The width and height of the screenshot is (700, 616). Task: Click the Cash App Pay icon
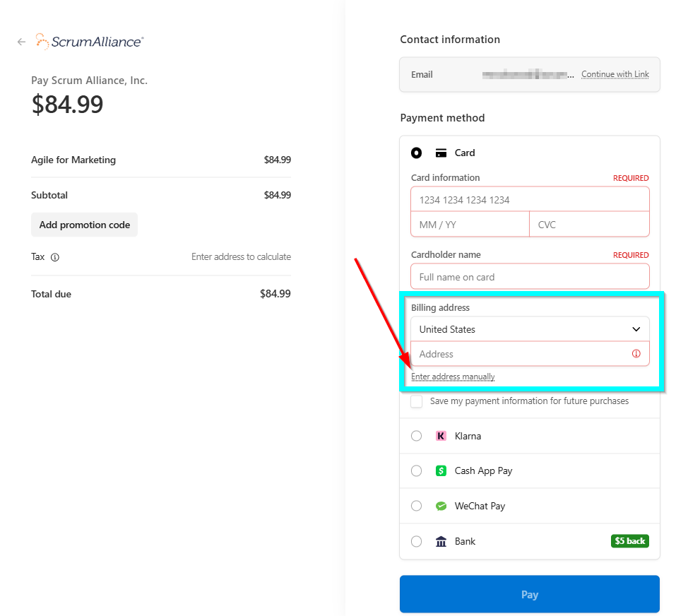pyautogui.click(x=441, y=470)
